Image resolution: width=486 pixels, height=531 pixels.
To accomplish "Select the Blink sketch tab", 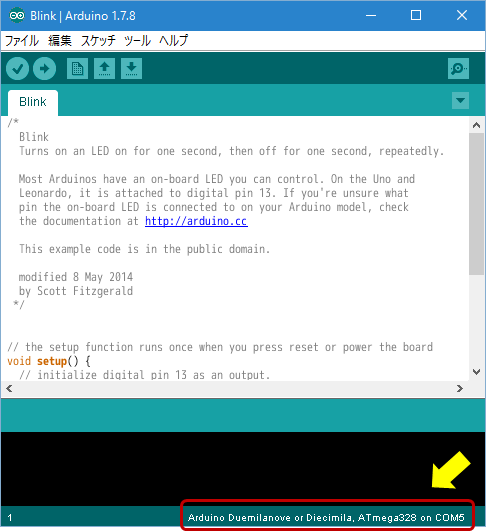I will click(33, 102).
